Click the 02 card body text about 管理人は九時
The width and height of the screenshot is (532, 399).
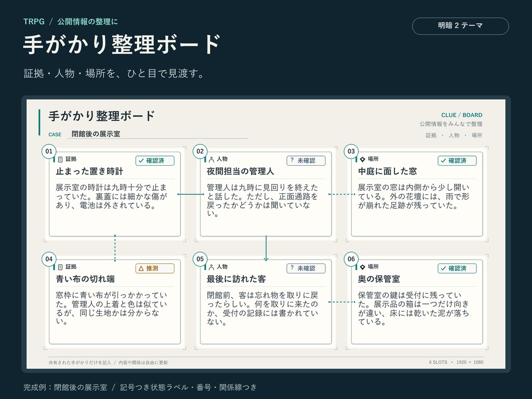(x=262, y=201)
